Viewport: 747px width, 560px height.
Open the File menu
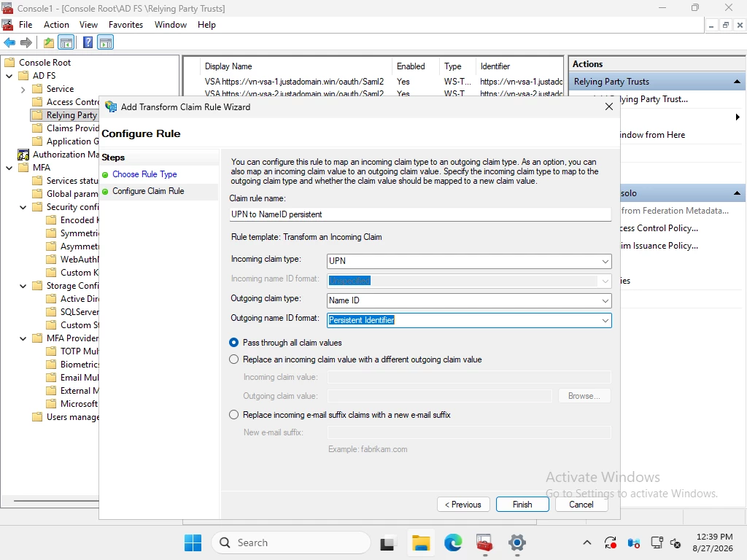26,25
